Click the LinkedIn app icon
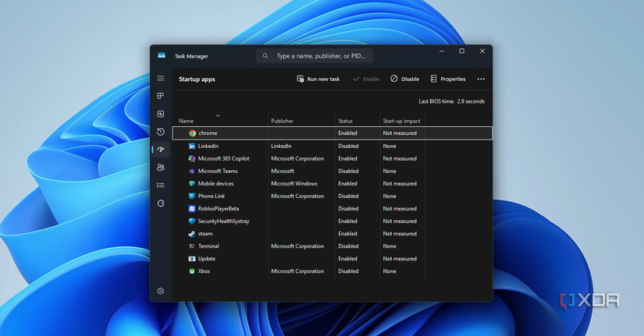Screen dimensions: 644x336 tap(192, 146)
